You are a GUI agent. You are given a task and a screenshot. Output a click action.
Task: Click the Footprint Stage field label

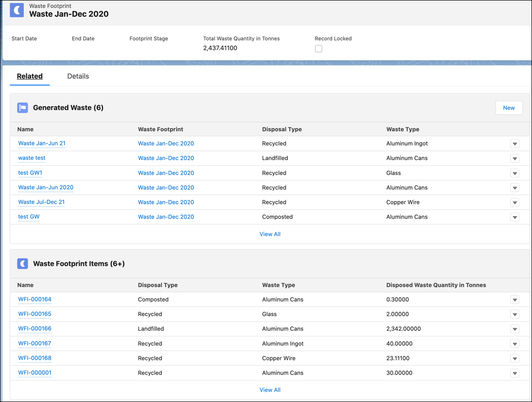[149, 39]
